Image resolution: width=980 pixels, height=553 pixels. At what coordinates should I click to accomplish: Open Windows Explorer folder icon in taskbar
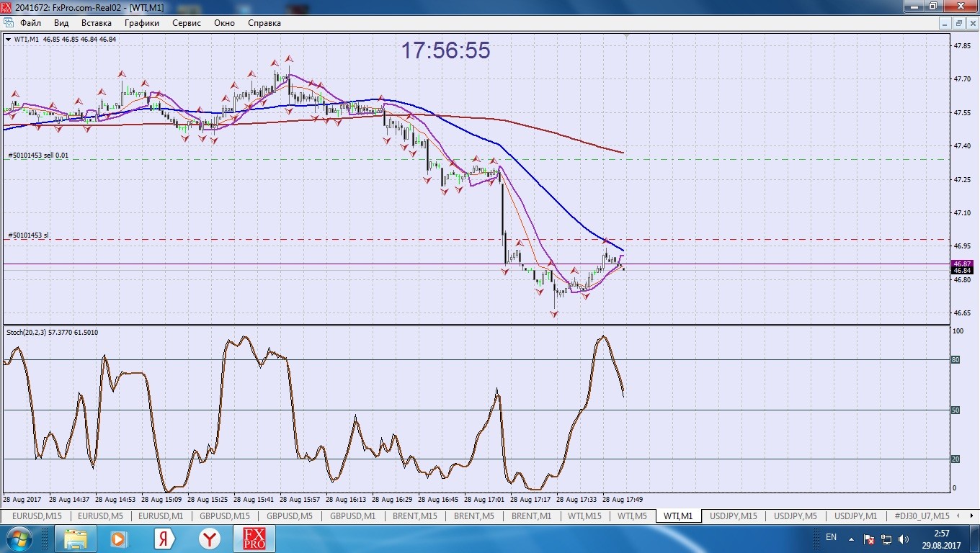click(75, 538)
